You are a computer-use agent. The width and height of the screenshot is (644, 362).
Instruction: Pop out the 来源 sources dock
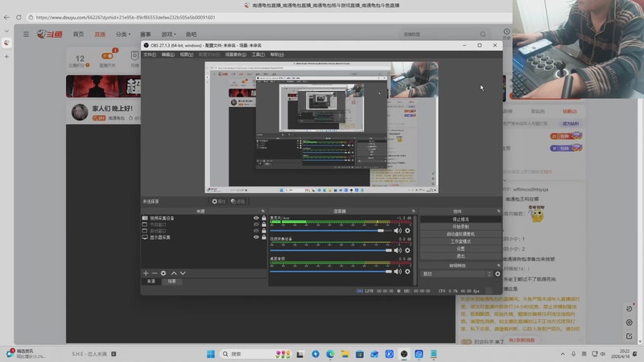point(263,211)
